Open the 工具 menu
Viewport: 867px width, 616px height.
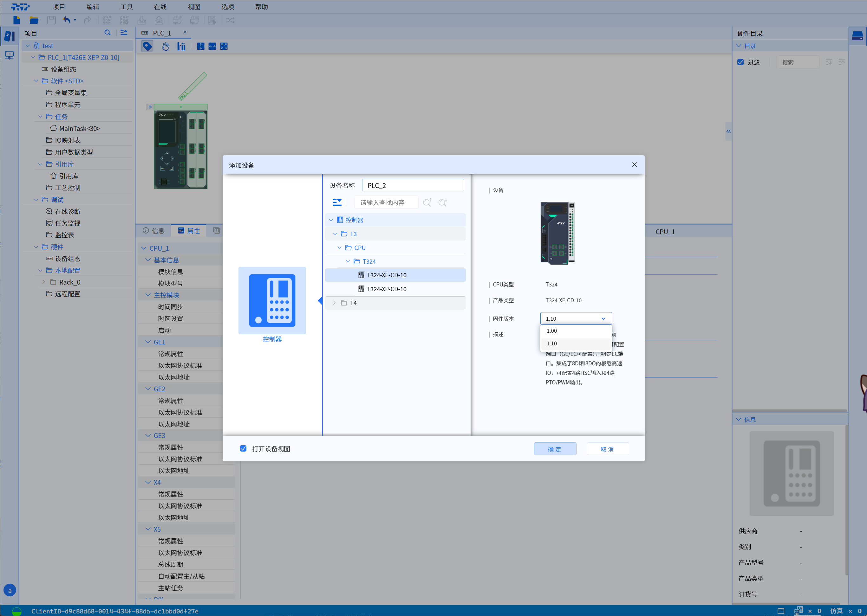[127, 7]
